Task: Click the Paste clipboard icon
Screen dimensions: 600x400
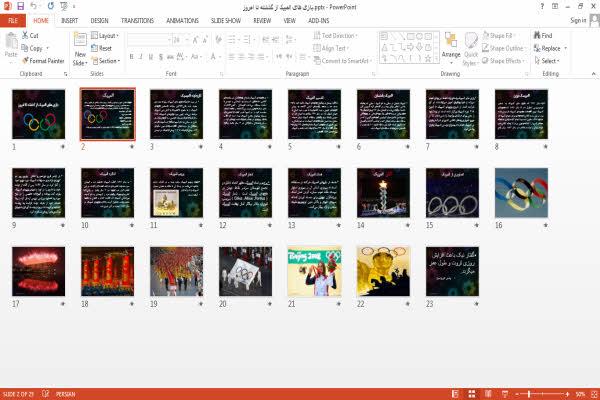Action: (11, 41)
